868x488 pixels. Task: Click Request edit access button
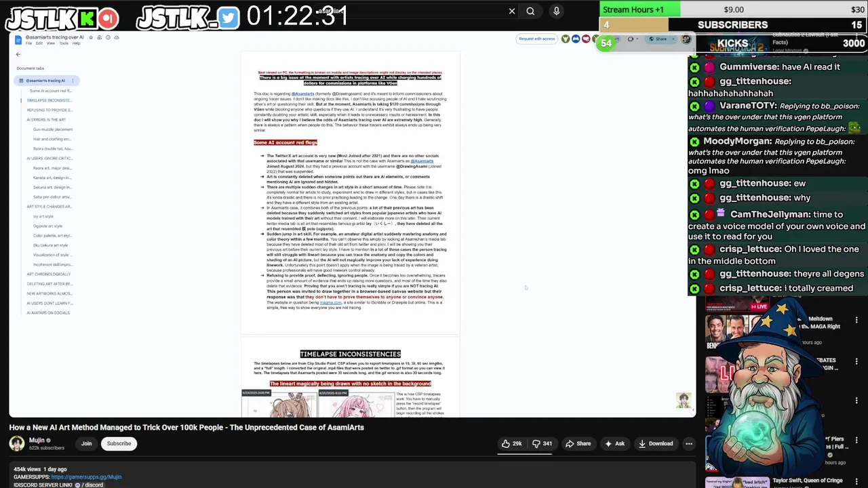click(536, 39)
